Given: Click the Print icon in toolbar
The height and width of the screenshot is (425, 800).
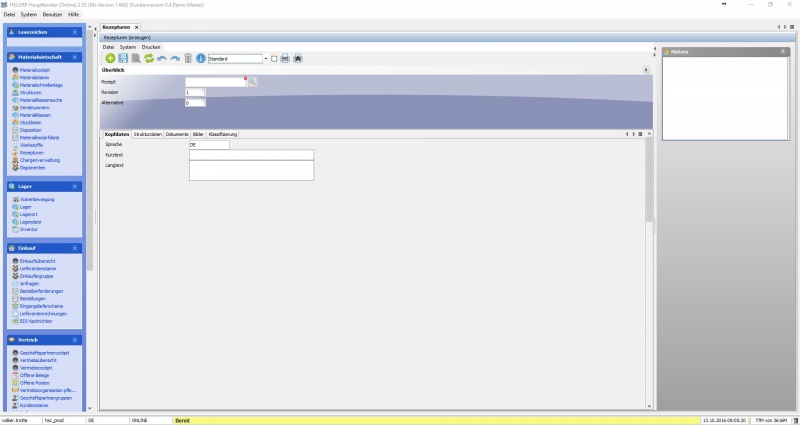Looking at the screenshot, I should tap(285, 59).
